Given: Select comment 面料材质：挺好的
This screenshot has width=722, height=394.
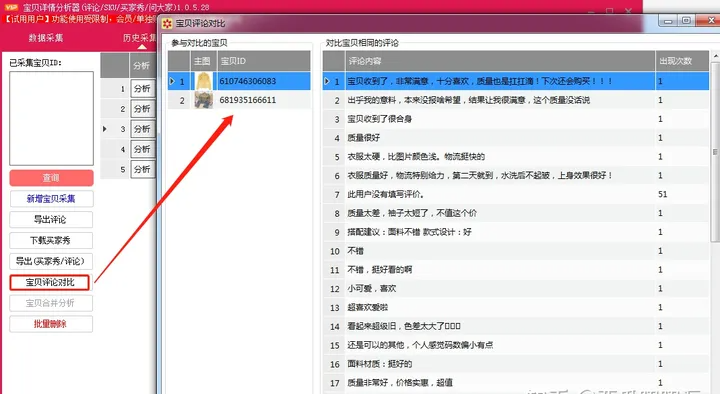Looking at the screenshot, I should click(516, 364).
